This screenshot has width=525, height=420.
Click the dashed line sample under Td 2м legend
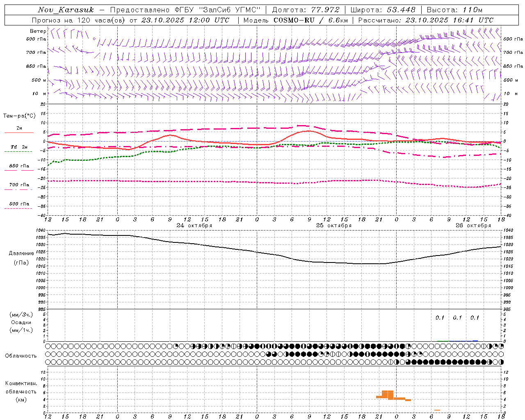point(18,151)
